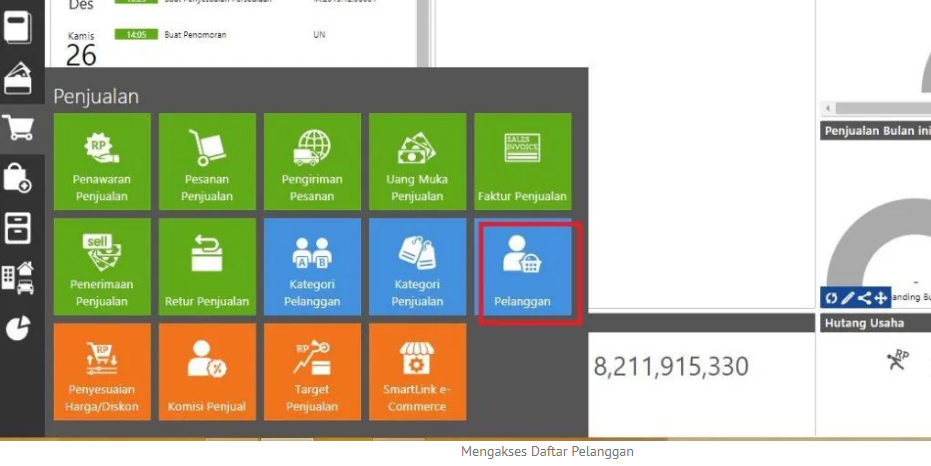Image resolution: width=931 pixels, height=466 pixels.
Task: Open Uang Muka Penjualan tile
Action: [417, 161]
